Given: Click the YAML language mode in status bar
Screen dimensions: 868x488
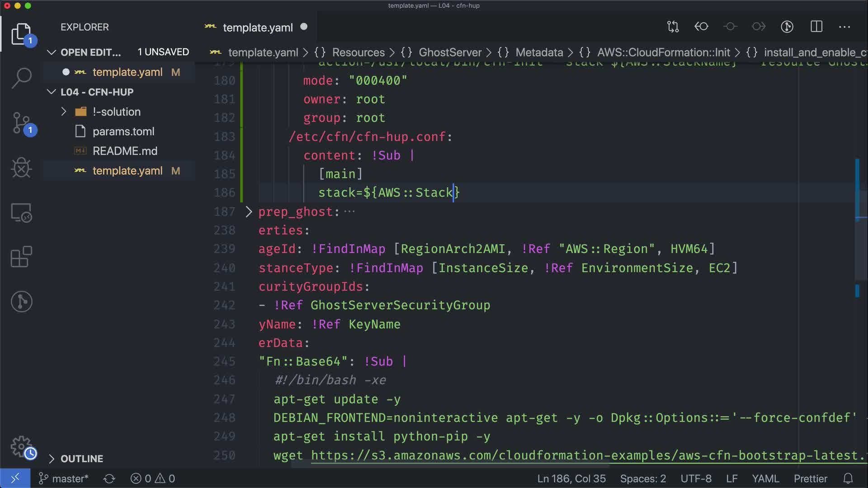Looking at the screenshot, I should [x=765, y=479].
